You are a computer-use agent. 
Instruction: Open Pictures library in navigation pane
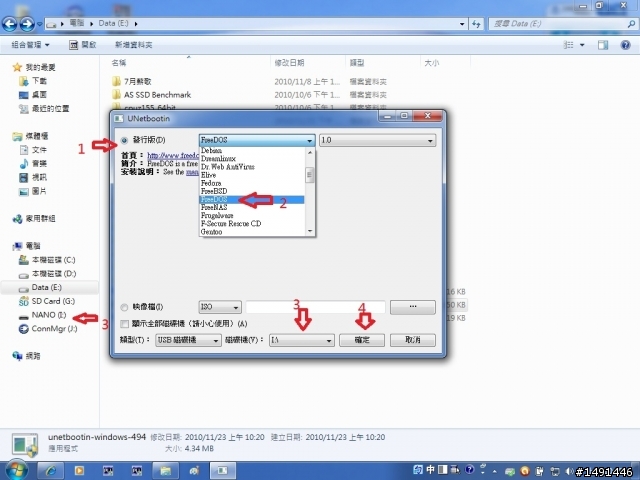click(33, 191)
